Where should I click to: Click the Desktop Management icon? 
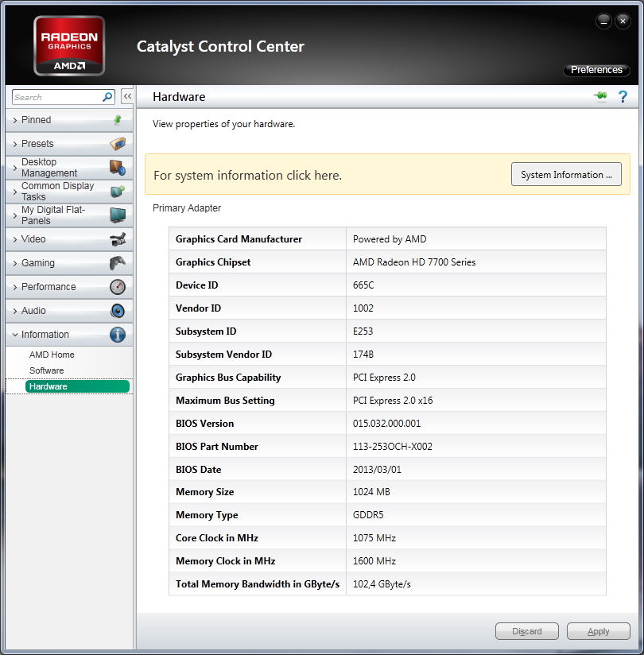tap(118, 168)
